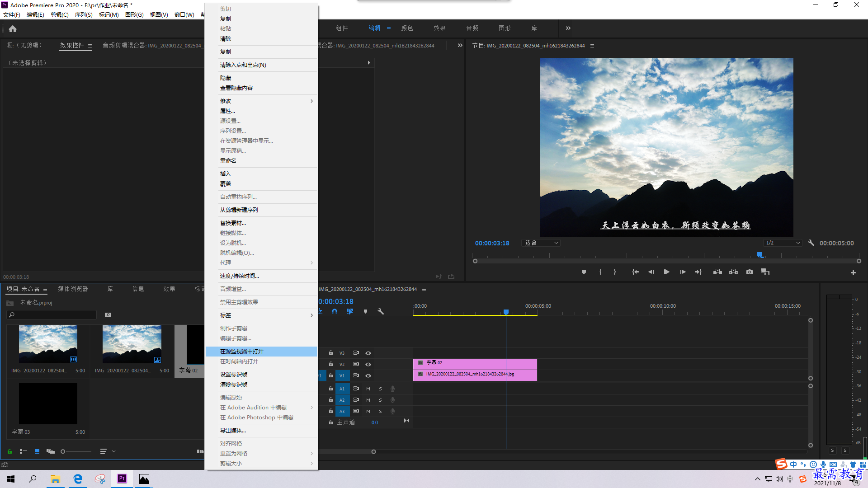Click the Mark Out bracket button
Image resolution: width=868 pixels, height=488 pixels.
(x=615, y=272)
